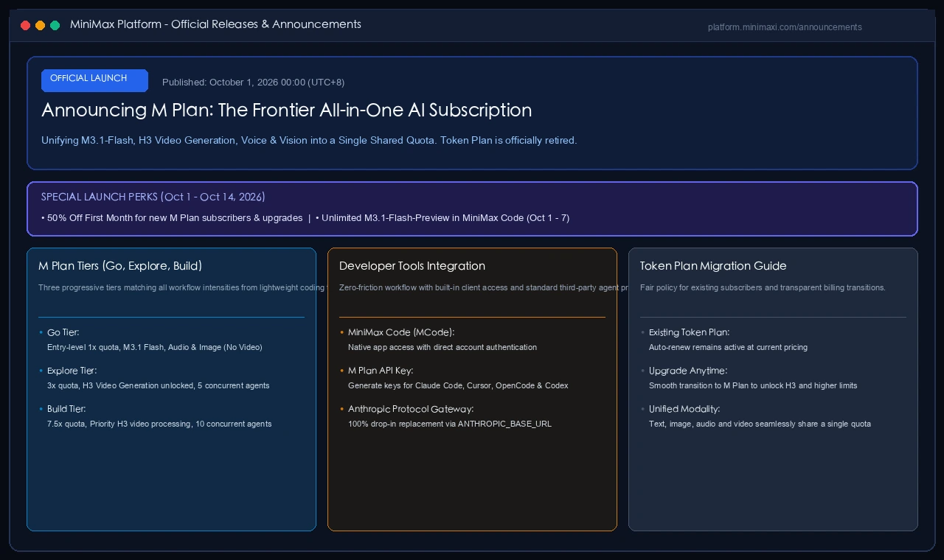
Task: Click the 'Existing Token Plan:' item
Action: pos(689,332)
